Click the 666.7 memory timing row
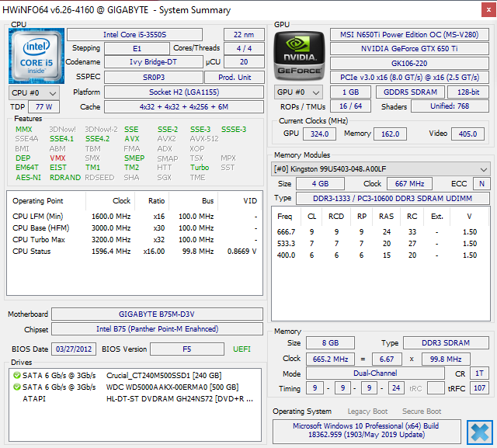Image resolution: width=497 pixels, height=448 pixels. click(381, 232)
